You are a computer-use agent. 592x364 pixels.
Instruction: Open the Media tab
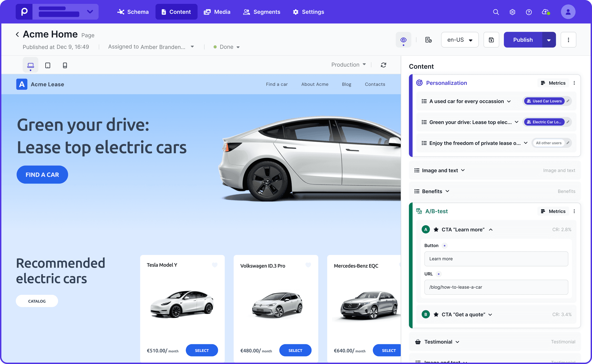[217, 12]
